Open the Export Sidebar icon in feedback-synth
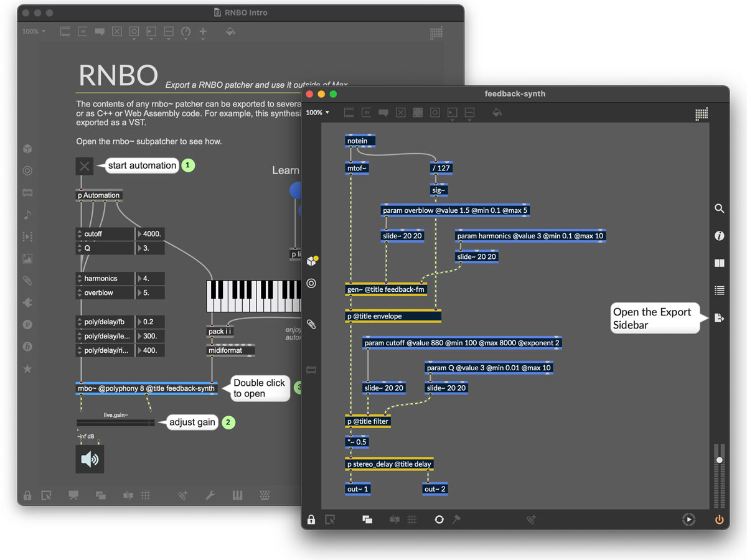The width and height of the screenshot is (747, 560). 719,318
